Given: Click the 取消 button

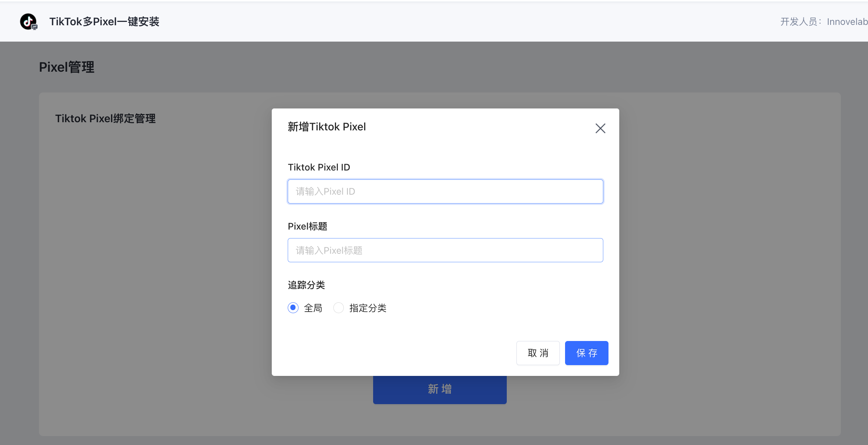Looking at the screenshot, I should click(x=538, y=353).
